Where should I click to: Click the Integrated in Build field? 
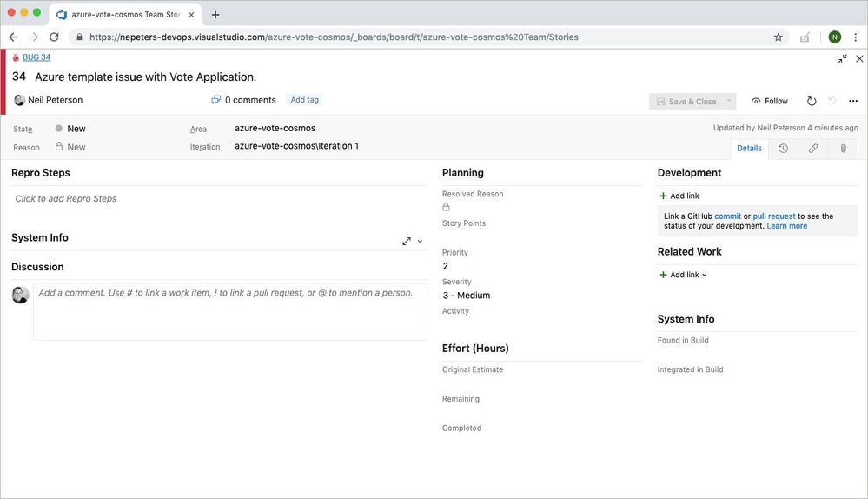[x=758, y=383]
